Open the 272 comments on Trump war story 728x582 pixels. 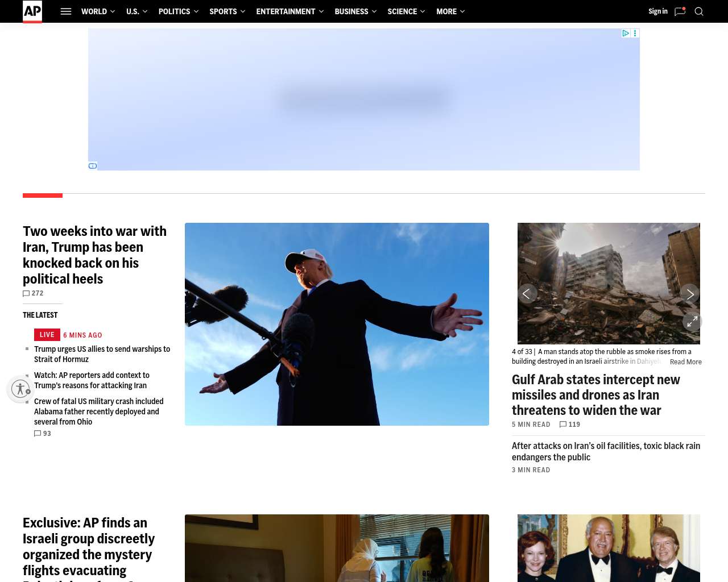(x=33, y=293)
